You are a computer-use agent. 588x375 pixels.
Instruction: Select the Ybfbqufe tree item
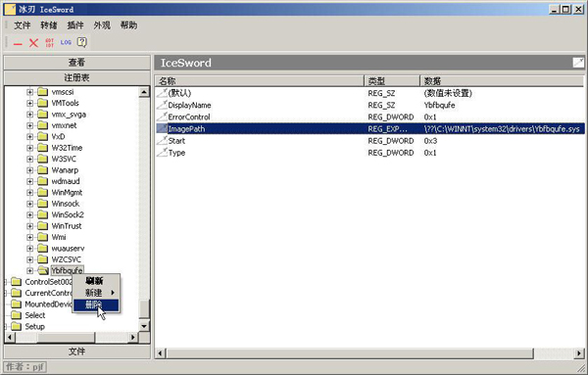click(x=67, y=270)
